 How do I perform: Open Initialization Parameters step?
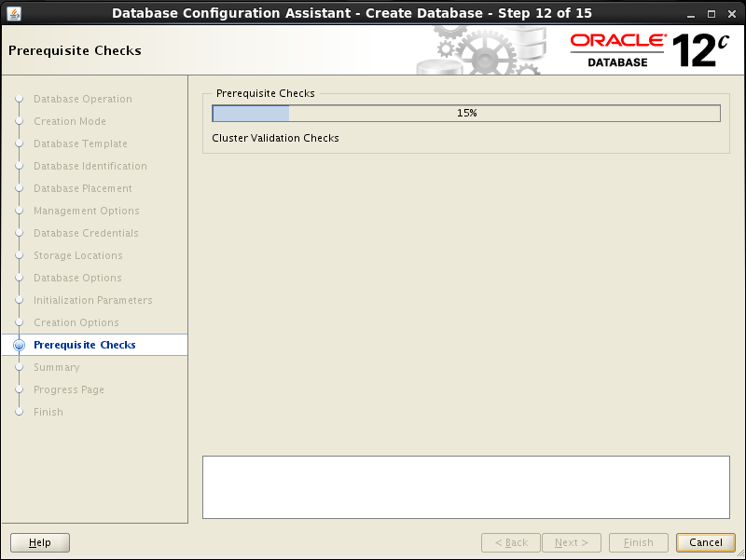click(x=93, y=300)
